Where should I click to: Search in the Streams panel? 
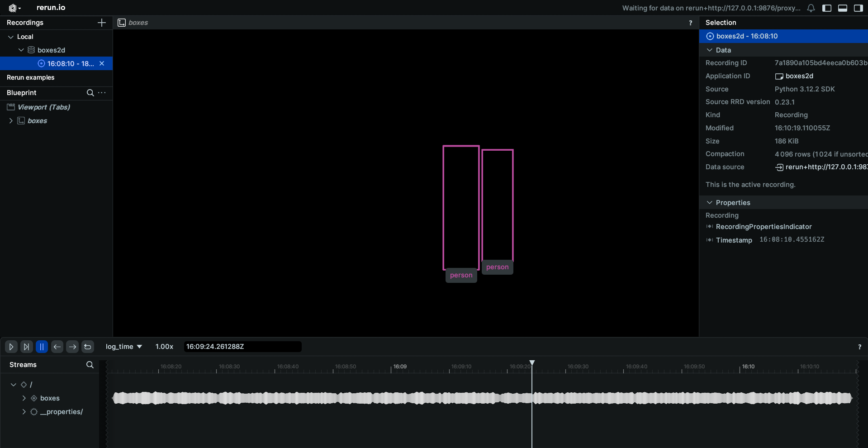click(x=90, y=365)
